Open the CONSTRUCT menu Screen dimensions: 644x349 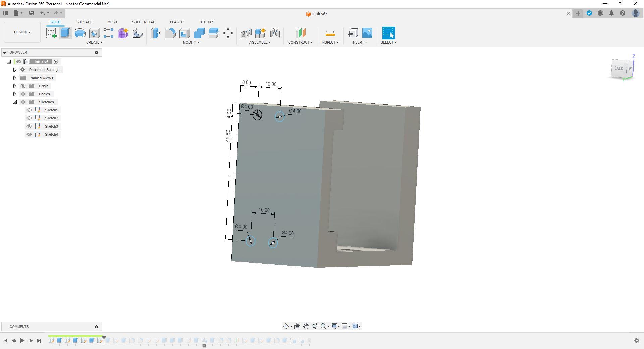[300, 42]
